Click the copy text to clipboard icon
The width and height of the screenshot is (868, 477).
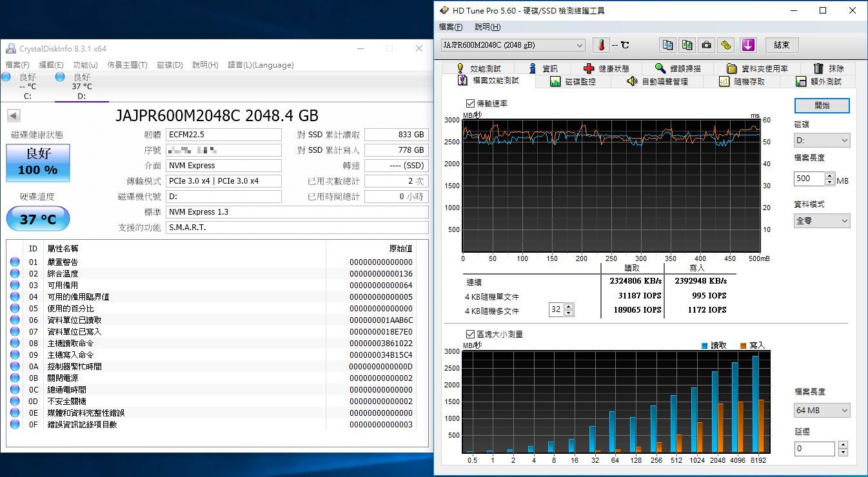[x=668, y=45]
